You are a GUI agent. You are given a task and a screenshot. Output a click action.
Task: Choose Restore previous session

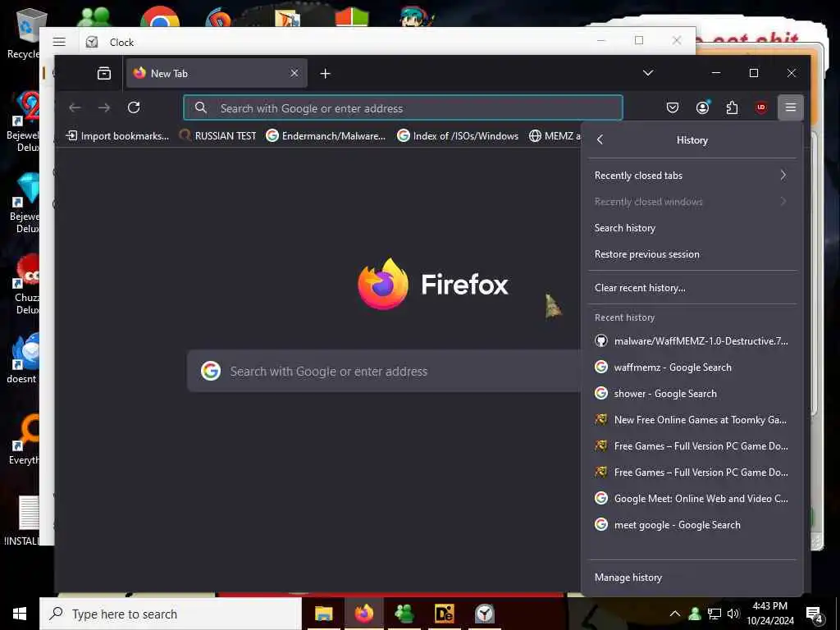[x=692, y=254]
